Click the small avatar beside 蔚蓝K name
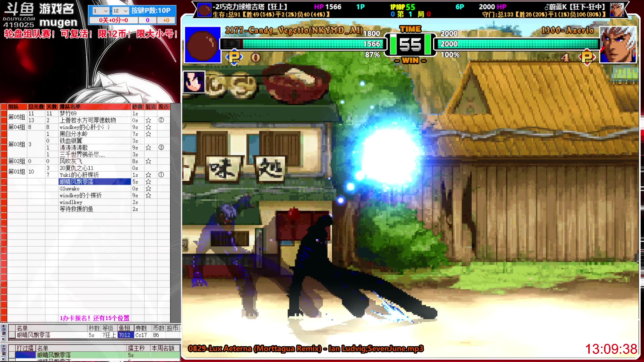The width and height of the screenshot is (644, 362). click(617, 10)
